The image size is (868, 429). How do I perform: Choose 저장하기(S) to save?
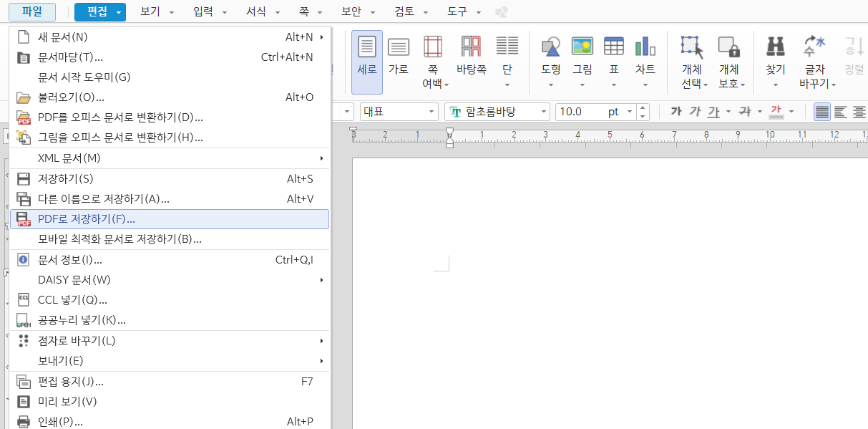[170, 179]
